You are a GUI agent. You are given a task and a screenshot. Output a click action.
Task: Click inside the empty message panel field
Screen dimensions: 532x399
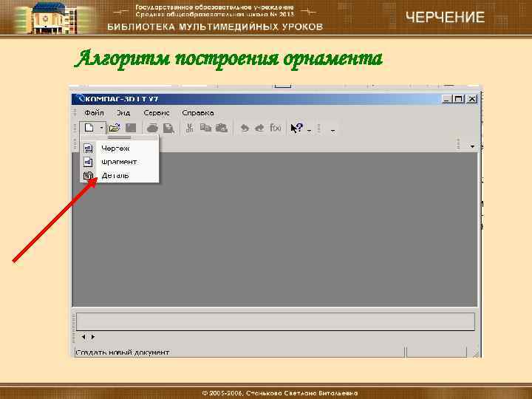tap(275, 321)
